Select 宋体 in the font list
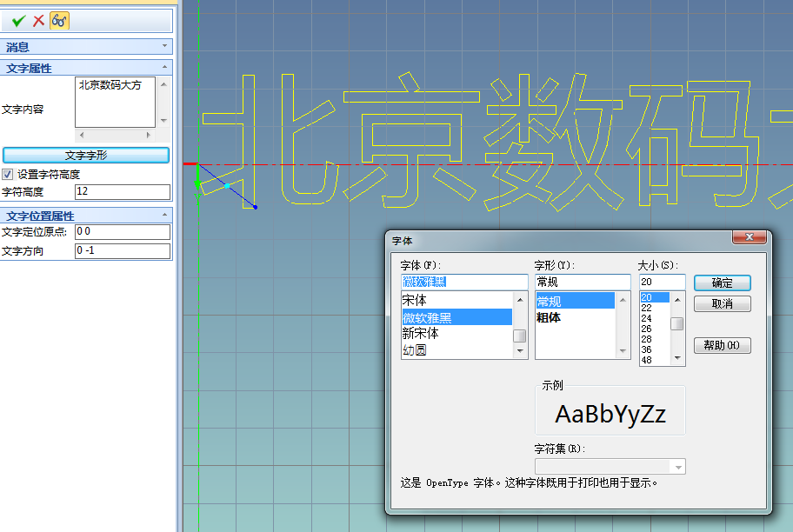Screen dimensions: 793x532 click(456, 301)
